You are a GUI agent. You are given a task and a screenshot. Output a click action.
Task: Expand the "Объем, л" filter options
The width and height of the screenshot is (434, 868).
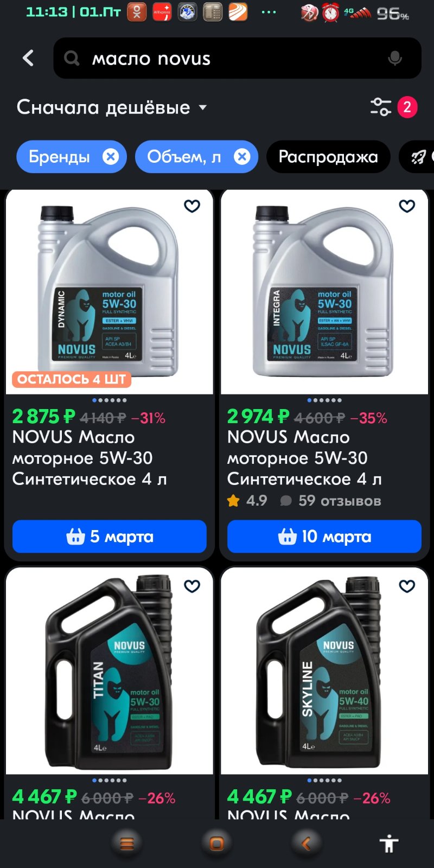184,157
